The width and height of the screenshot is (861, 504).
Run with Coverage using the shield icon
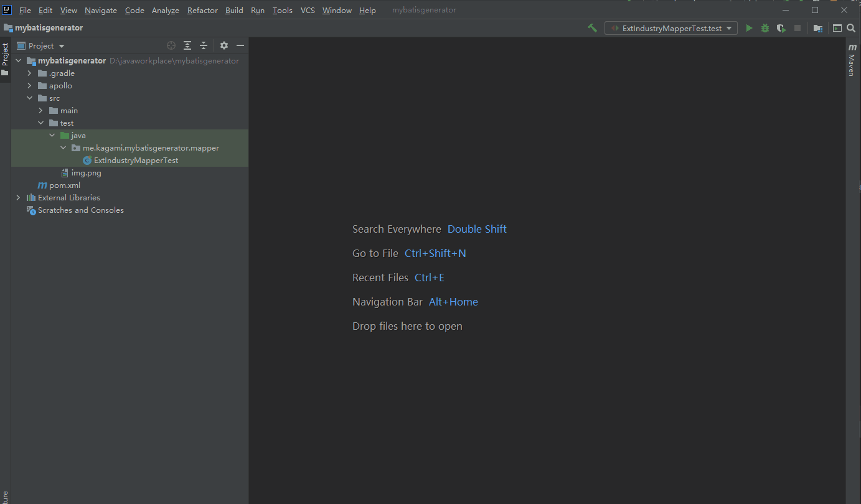click(781, 28)
